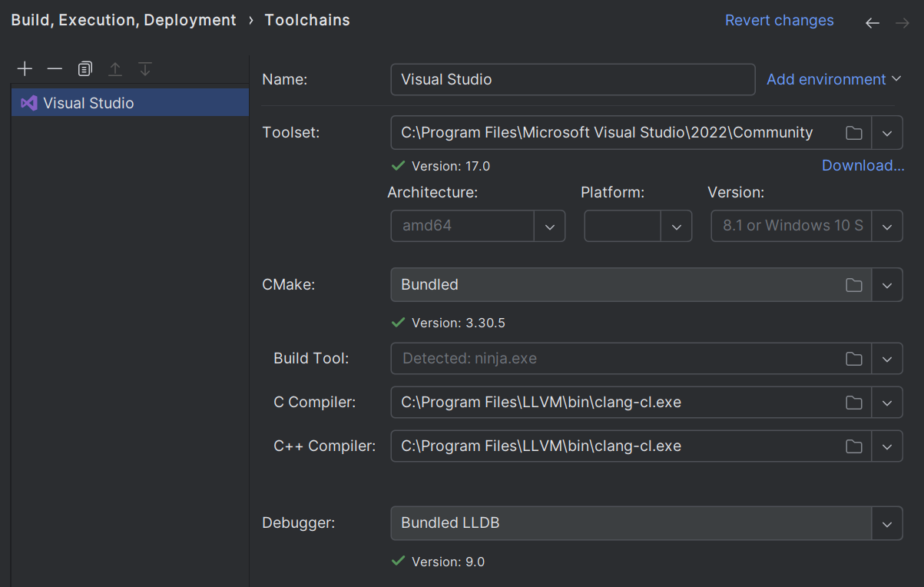Viewport: 924px width, 587px height.
Task: Click the Visual Studio logo in the toolchain list
Action: [x=28, y=103]
